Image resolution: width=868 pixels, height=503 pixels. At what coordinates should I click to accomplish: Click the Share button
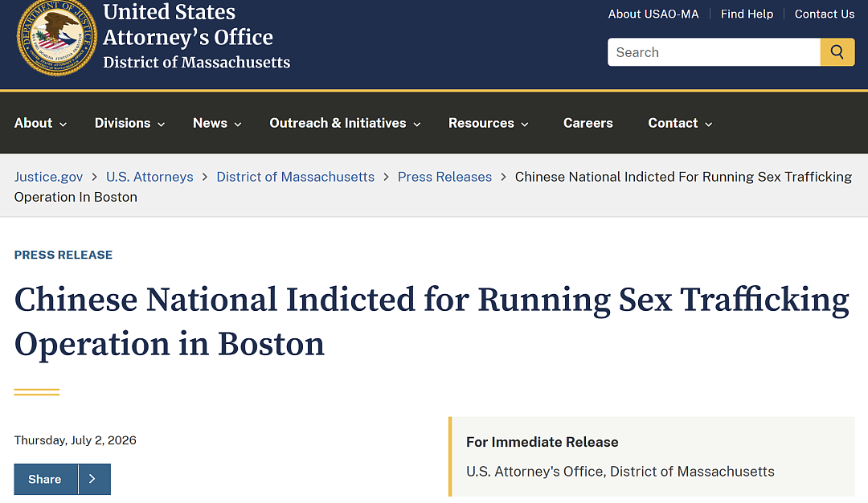45,479
